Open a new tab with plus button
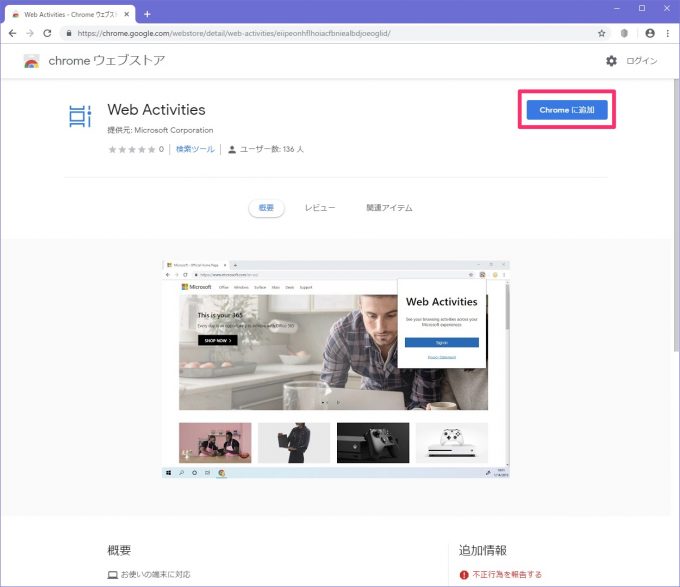 pos(147,14)
